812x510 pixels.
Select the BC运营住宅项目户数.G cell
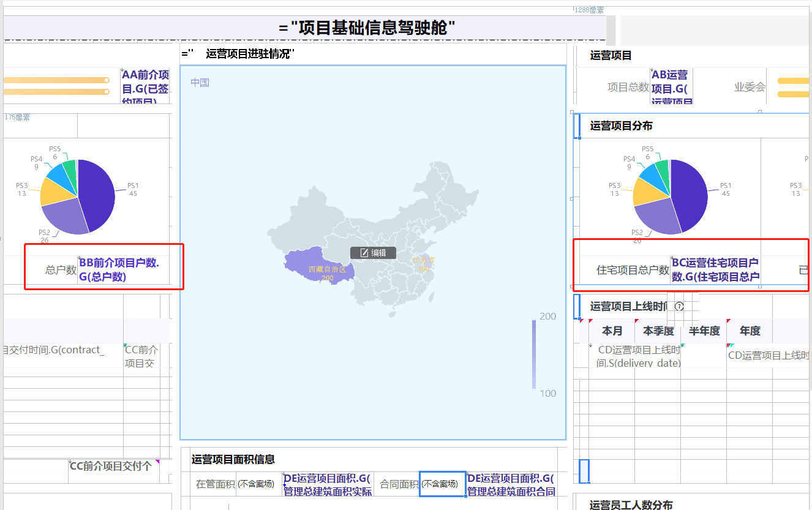point(716,270)
